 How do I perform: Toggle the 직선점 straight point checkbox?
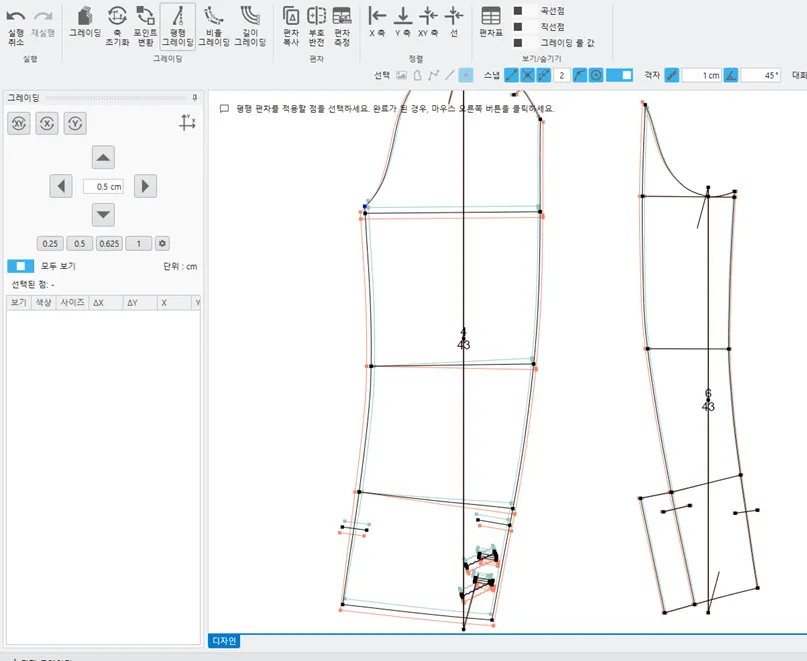(x=518, y=27)
